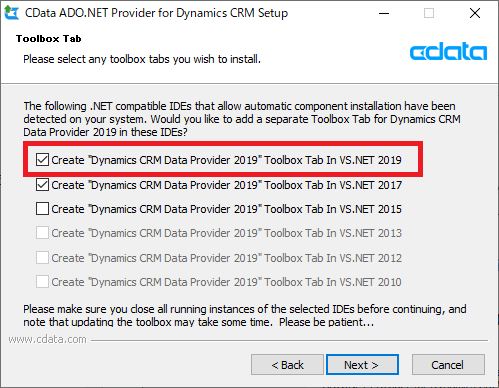Click the window title bar text
This screenshot has width=499, height=388.
(156, 13)
